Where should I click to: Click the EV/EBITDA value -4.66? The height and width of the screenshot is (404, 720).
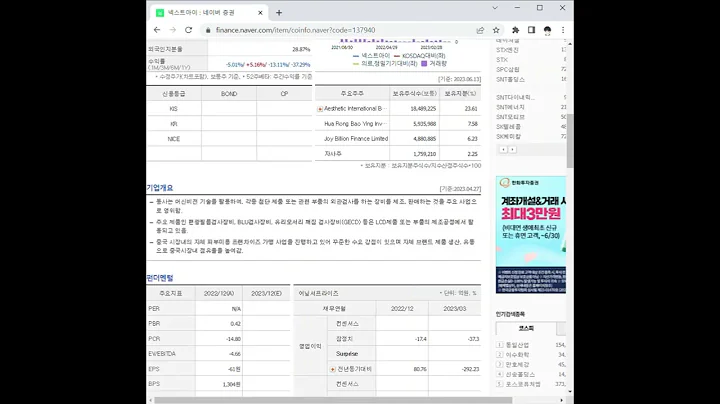[x=235, y=354]
